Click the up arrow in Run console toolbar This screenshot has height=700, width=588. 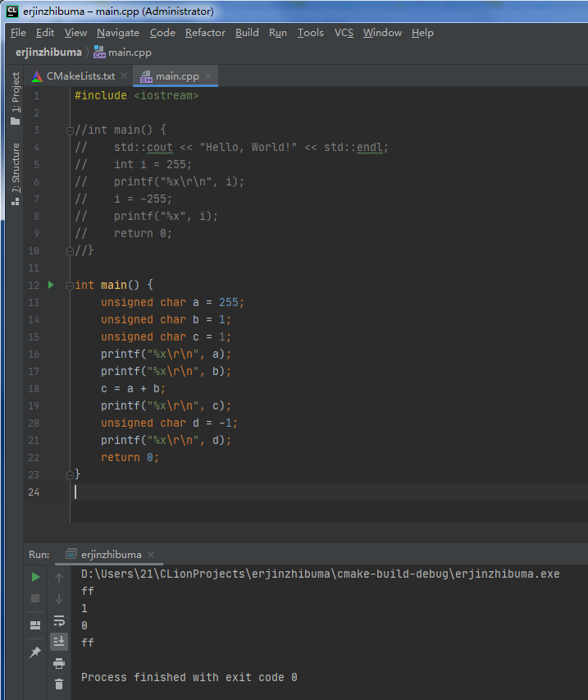59,577
